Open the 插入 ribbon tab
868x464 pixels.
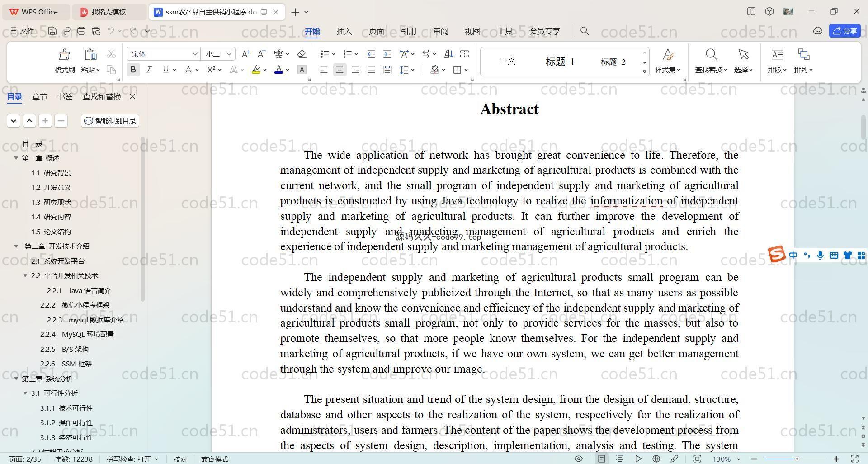pyautogui.click(x=344, y=31)
